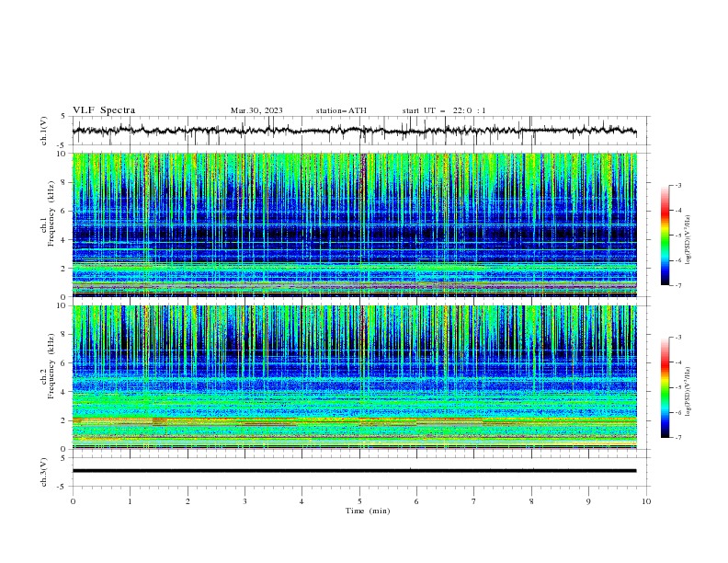Select the date "Mar.30, 2023" in header
Image resolution: width=728 pixels, height=563 pixels.
click(256, 110)
